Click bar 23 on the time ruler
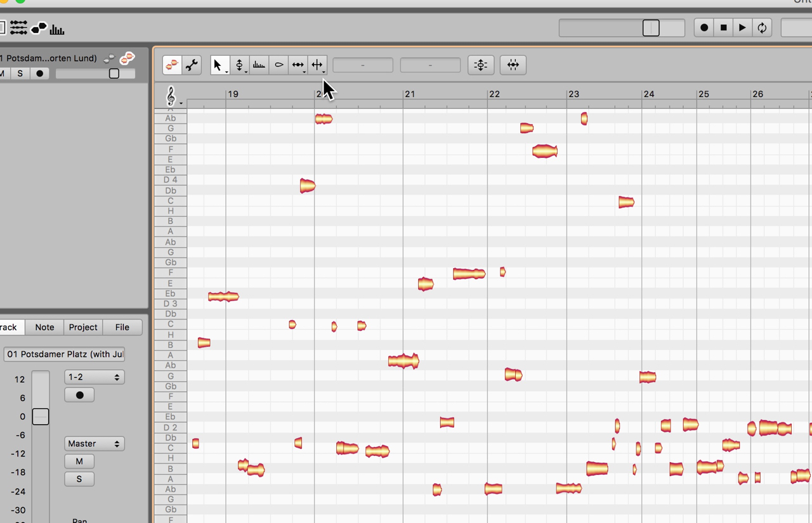This screenshot has width=812, height=523. click(573, 94)
